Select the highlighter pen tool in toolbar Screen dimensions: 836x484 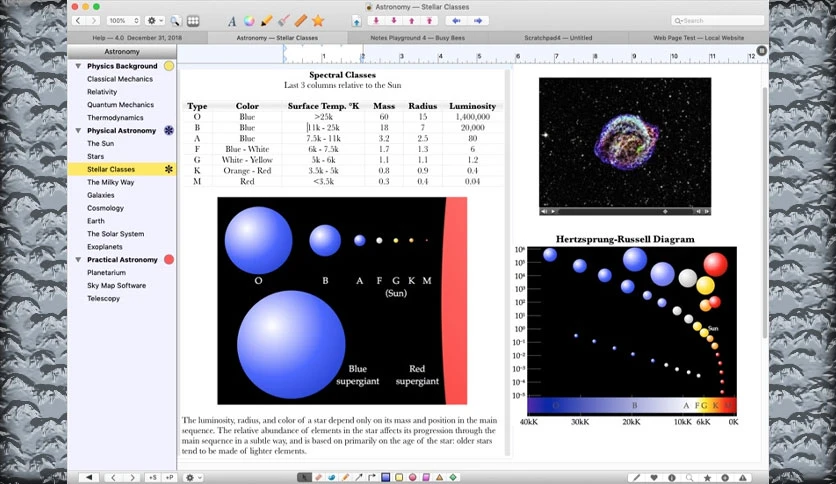click(x=267, y=21)
